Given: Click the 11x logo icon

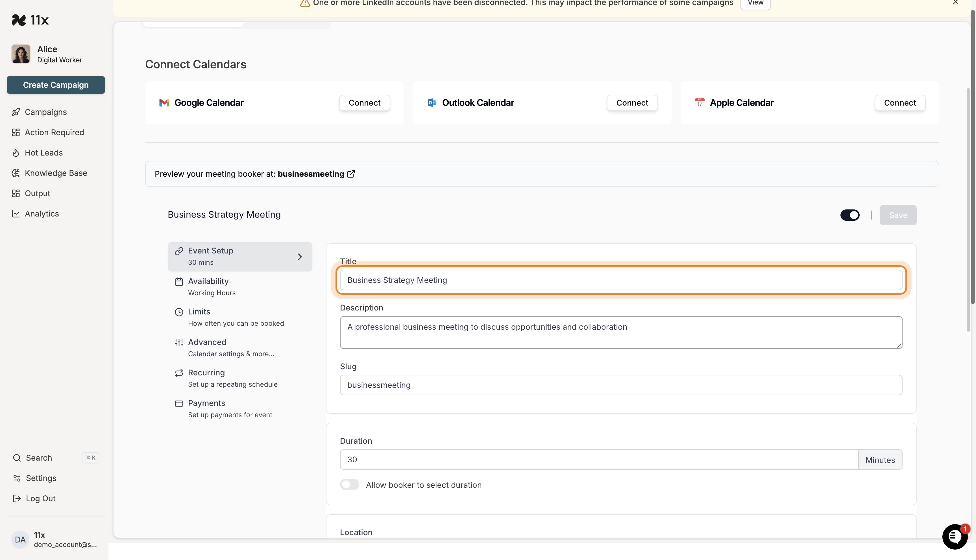Looking at the screenshot, I should (18, 20).
